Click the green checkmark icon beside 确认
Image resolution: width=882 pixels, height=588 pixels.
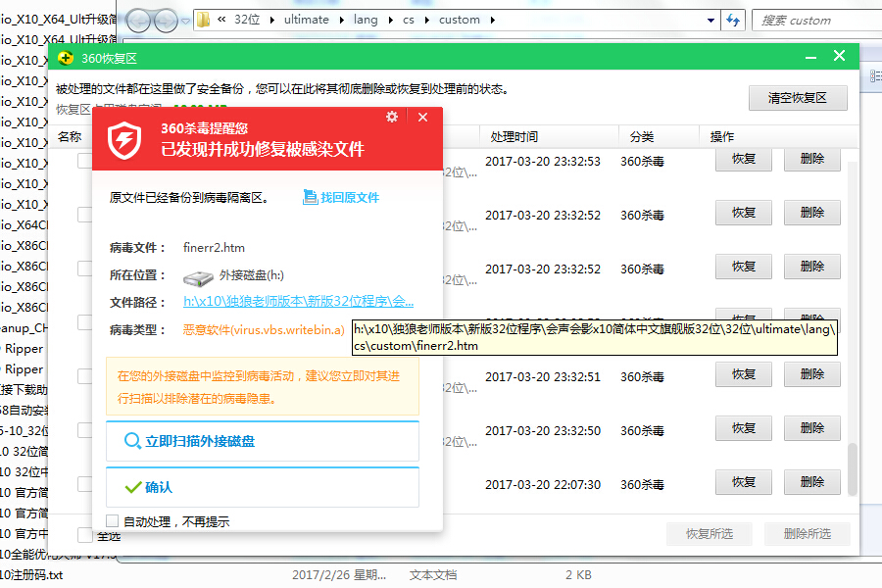point(133,487)
